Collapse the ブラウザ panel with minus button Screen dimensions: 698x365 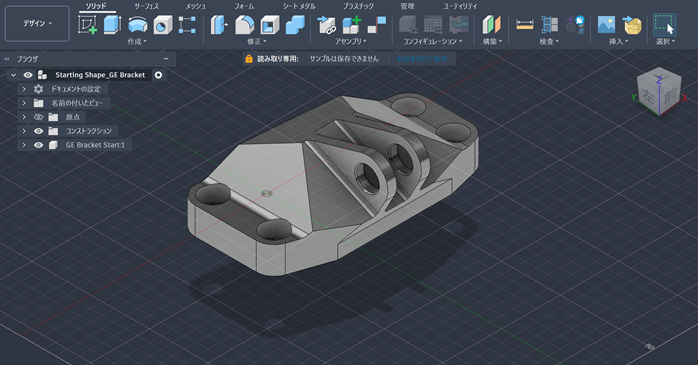(x=166, y=59)
